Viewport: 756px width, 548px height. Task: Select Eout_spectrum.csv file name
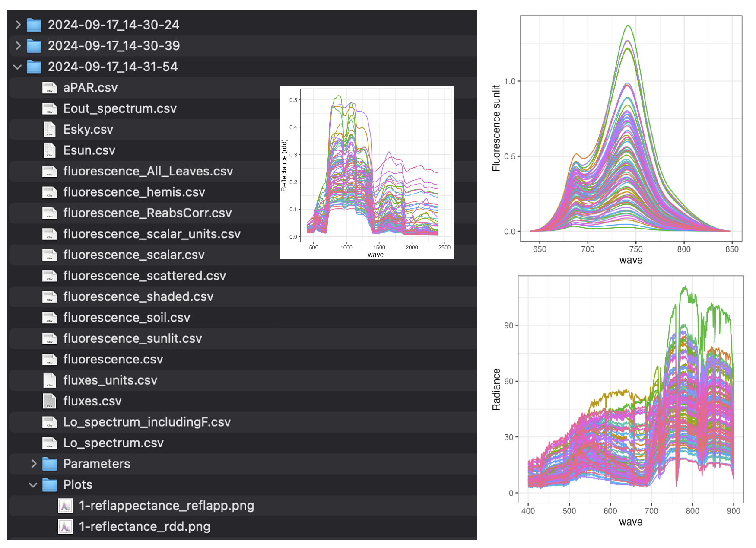(x=120, y=108)
